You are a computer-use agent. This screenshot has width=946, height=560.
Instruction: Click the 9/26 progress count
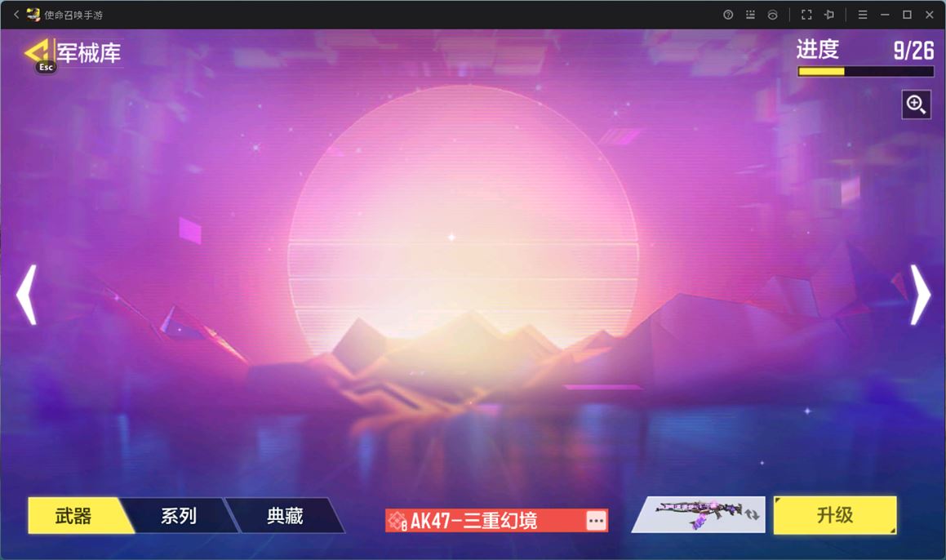[x=913, y=51]
